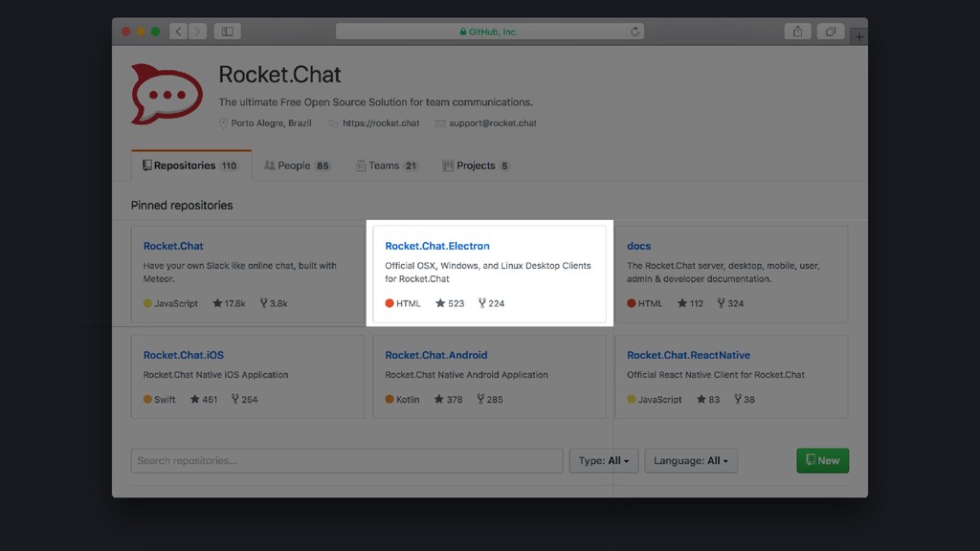Click star count 17.8k on Rocket.Chat repo
The height and width of the screenshot is (551, 980).
pos(229,303)
